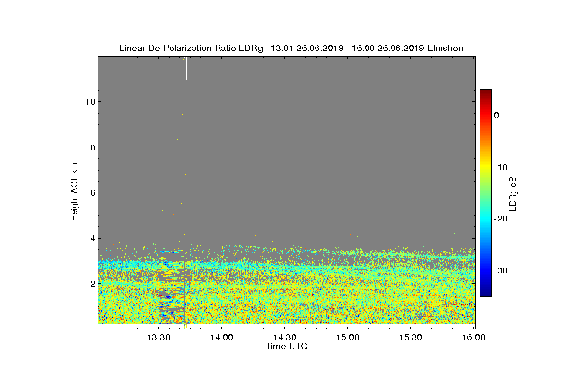Click the 14:00 time axis label
588x392 pixels.
(x=221, y=338)
